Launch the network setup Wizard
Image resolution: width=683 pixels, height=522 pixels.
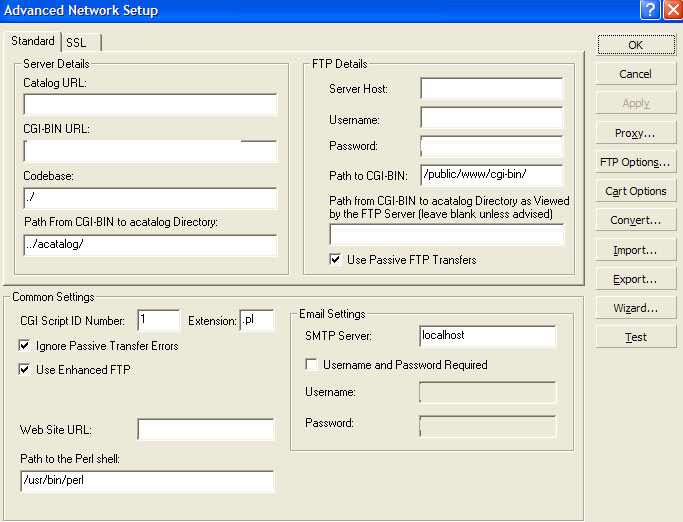click(x=635, y=308)
